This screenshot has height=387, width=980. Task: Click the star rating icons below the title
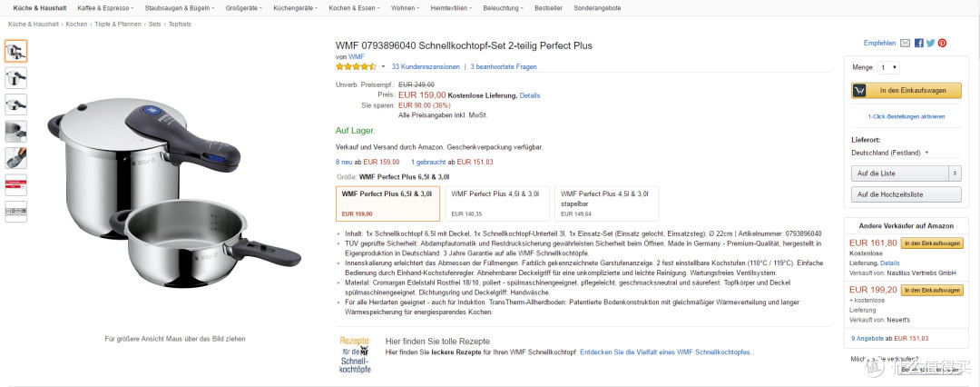pyautogui.click(x=356, y=66)
